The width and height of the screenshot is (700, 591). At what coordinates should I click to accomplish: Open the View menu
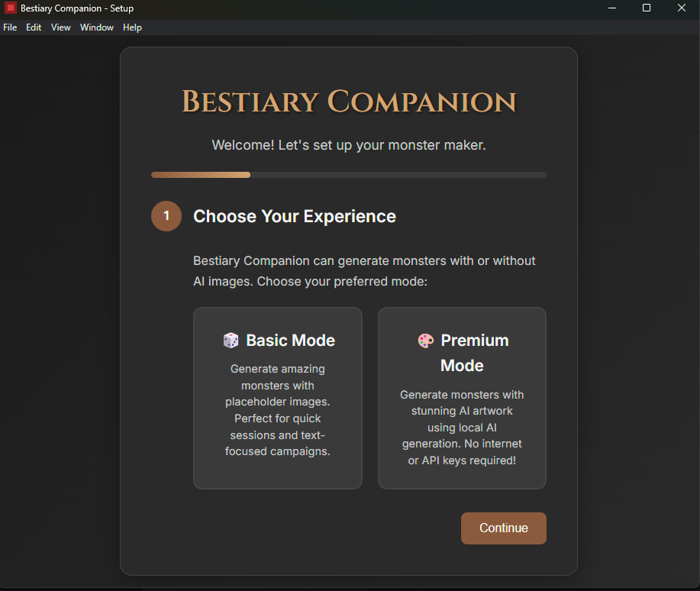pos(61,27)
